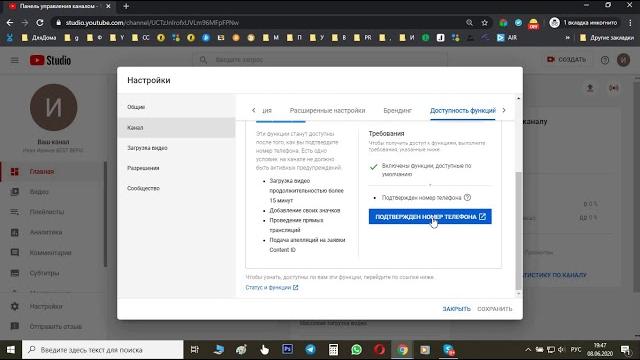Click the browser address bar URL

pos(152,23)
